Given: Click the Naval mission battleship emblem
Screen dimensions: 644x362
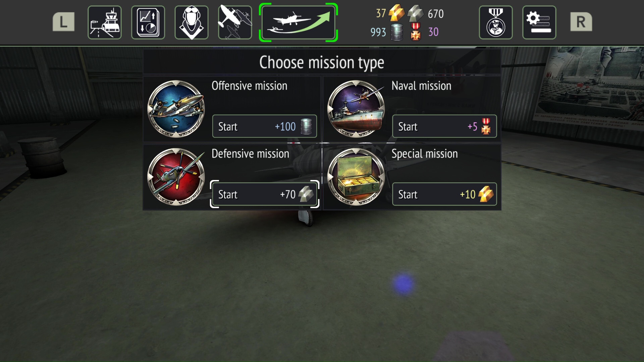Looking at the screenshot, I should point(356,109).
